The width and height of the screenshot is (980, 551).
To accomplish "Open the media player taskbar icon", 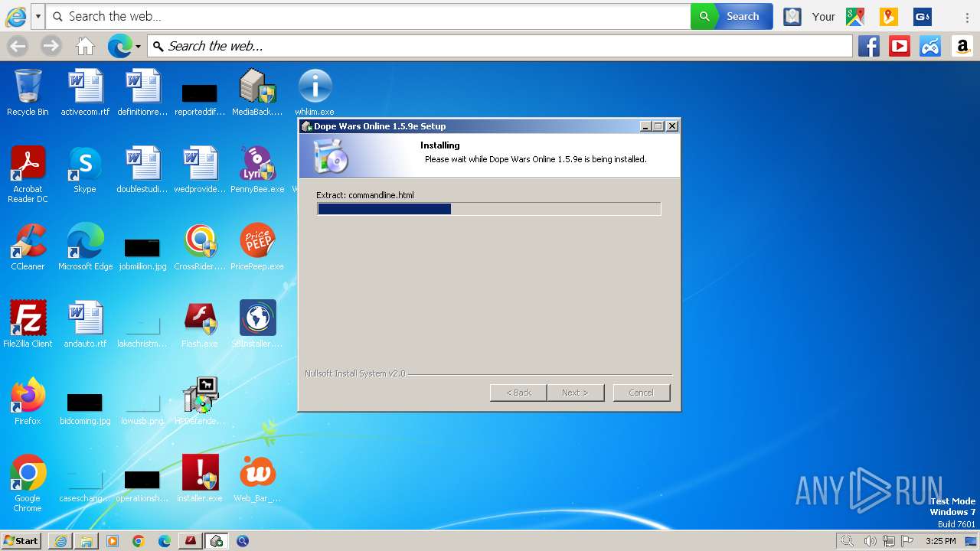I will (x=113, y=541).
